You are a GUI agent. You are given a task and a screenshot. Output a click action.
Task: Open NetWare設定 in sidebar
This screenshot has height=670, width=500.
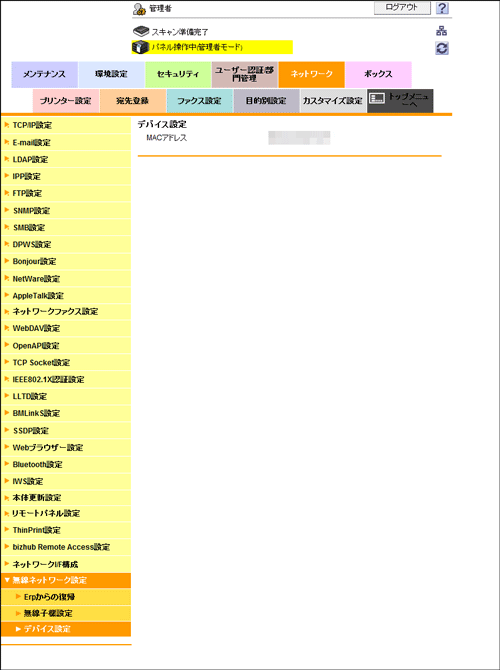[x=66, y=279]
